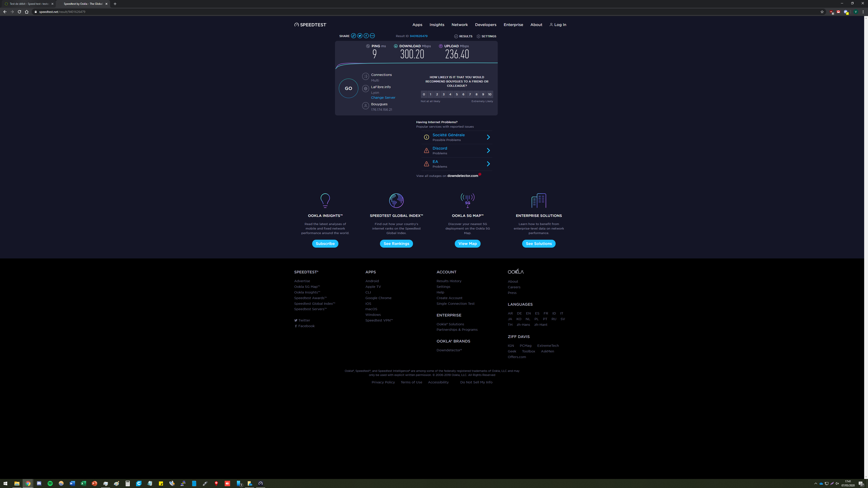Select rating 2 on the recommend scale
This screenshot has height=488, width=868.
point(437,94)
